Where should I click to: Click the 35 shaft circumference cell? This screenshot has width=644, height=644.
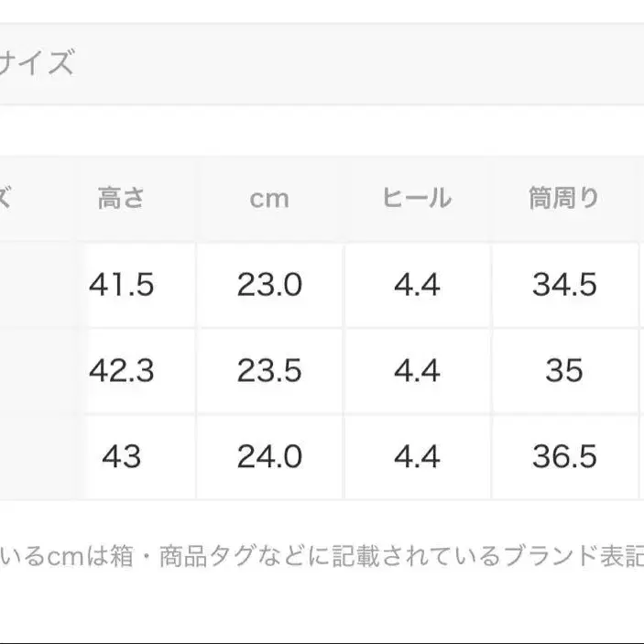point(564,371)
